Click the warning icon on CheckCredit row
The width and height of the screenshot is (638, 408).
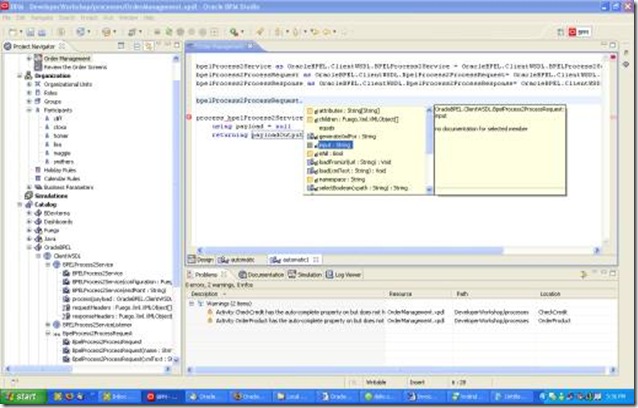coord(210,312)
